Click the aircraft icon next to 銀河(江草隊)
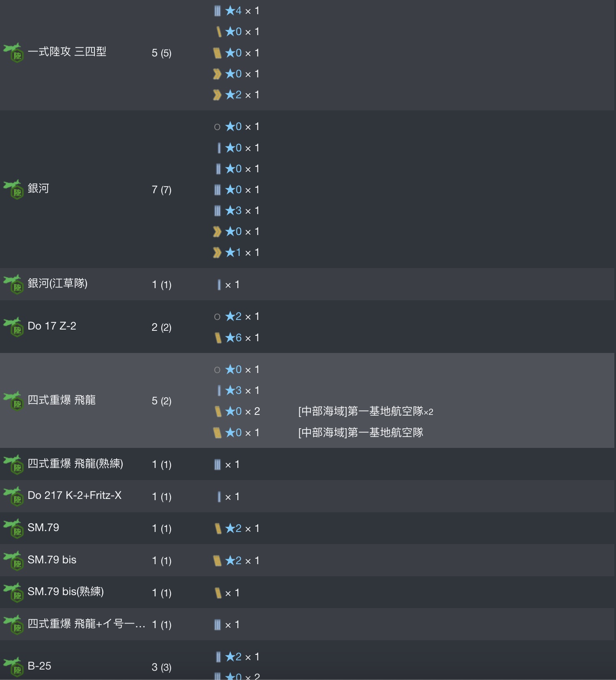 (x=13, y=284)
